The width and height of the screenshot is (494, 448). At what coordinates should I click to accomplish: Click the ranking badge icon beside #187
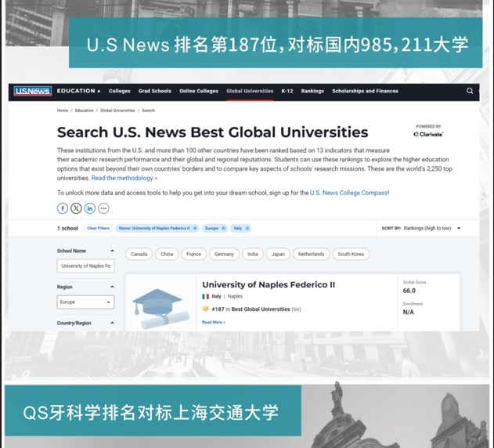tap(205, 309)
